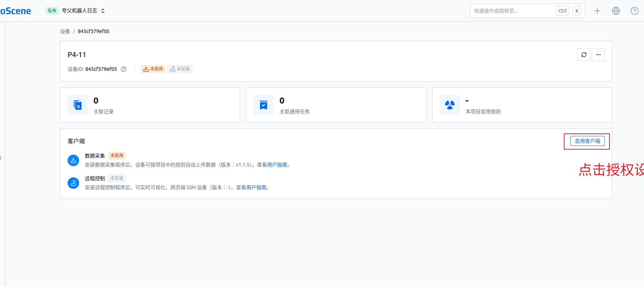This screenshot has height=287, width=644.
Task: Click the linked general tasks icon
Action: click(264, 105)
